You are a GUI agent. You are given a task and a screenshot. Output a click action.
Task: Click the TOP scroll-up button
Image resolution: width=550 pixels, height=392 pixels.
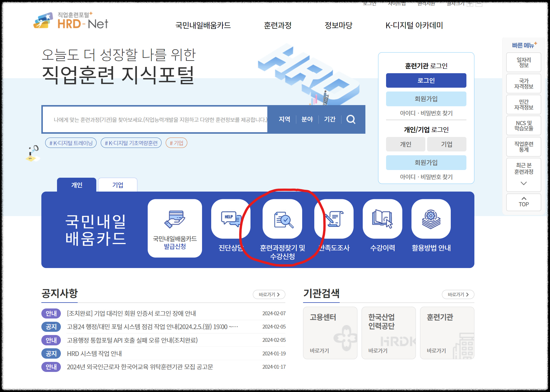click(x=524, y=202)
